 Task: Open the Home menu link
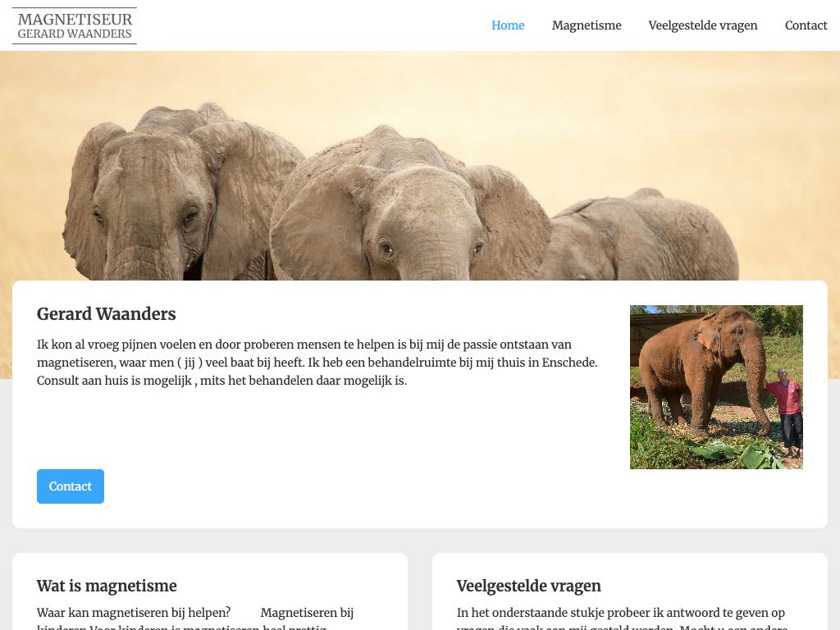point(507,25)
